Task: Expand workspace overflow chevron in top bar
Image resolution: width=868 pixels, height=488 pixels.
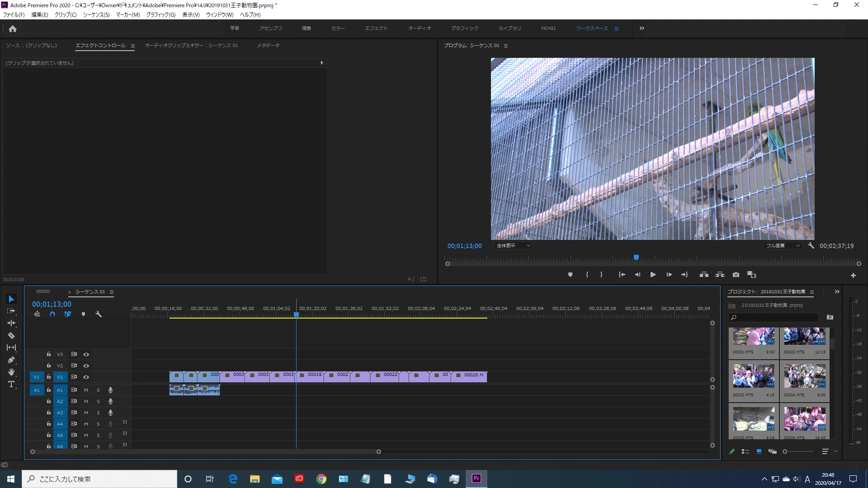Action: coord(642,28)
